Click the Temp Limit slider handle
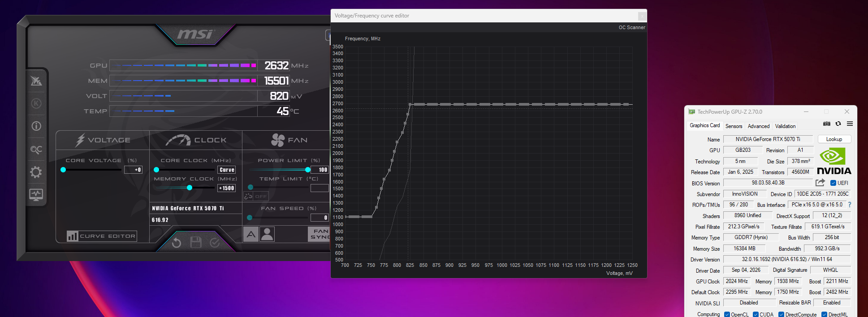 (x=250, y=188)
